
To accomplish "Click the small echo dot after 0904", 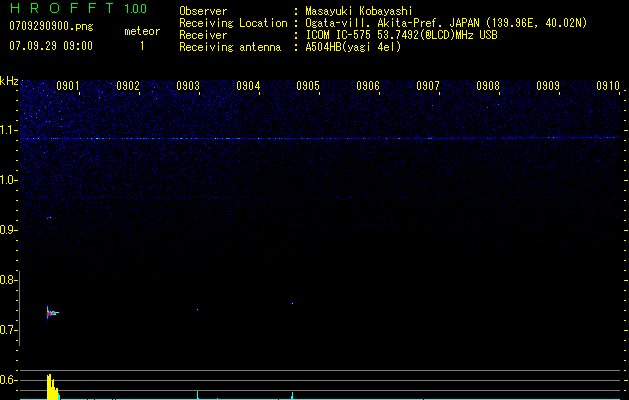I will 292,303.
